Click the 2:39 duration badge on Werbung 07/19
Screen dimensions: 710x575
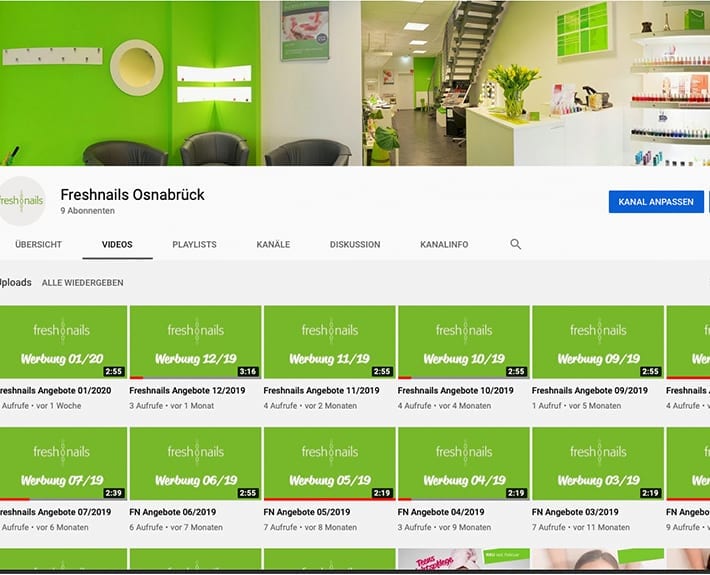[114, 493]
